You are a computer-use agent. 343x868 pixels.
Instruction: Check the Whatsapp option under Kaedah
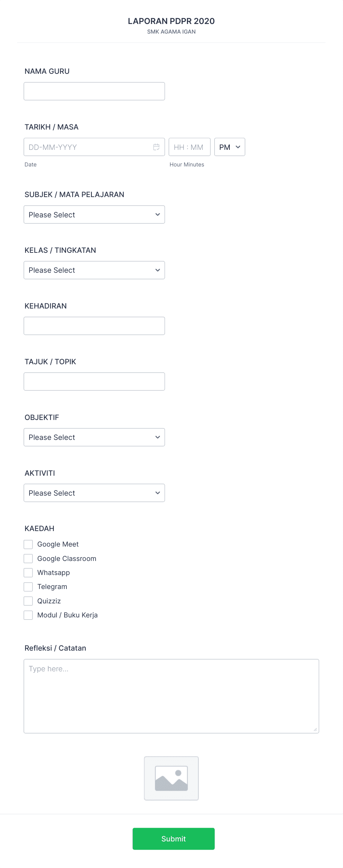[28, 572]
